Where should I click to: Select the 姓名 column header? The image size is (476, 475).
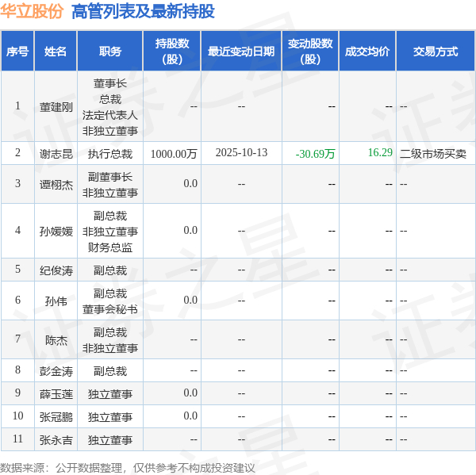click(x=56, y=52)
